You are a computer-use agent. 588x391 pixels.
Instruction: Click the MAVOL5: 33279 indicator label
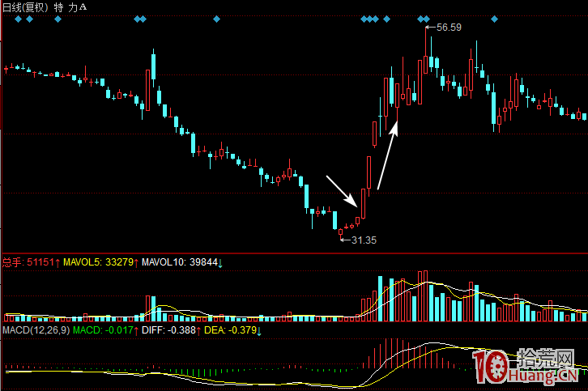101,262
